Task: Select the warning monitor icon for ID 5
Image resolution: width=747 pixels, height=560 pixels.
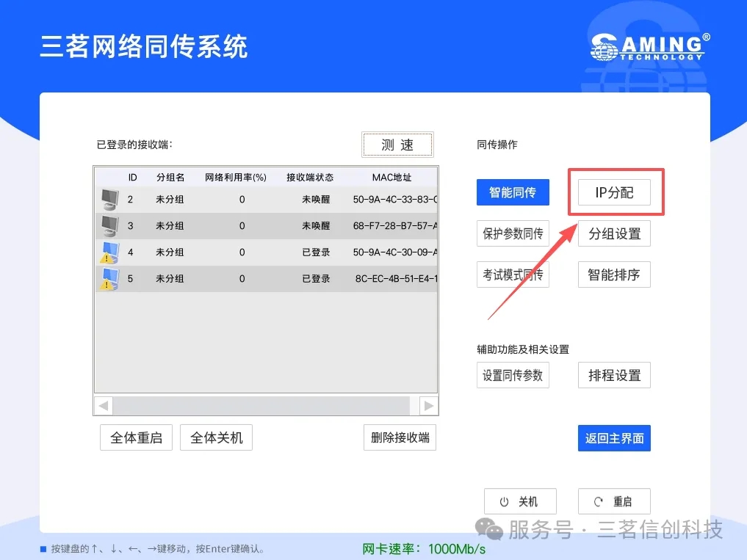Action: coord(109,279)
